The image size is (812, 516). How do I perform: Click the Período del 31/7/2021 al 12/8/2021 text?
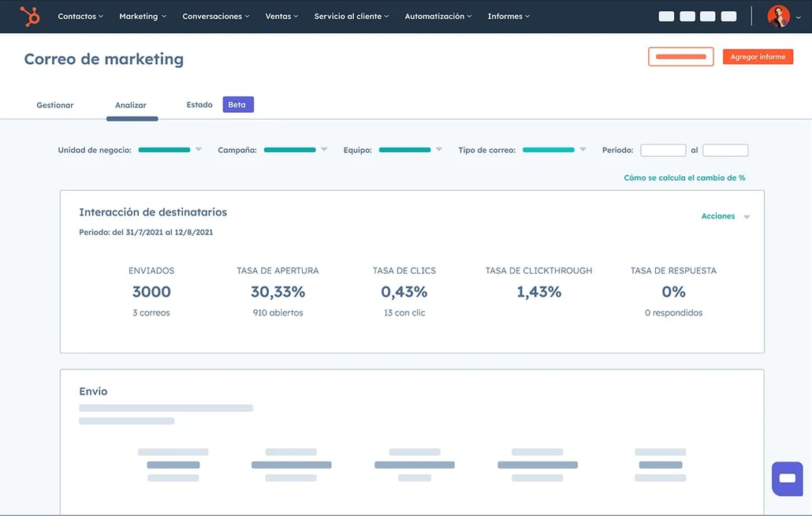point(146,232)
